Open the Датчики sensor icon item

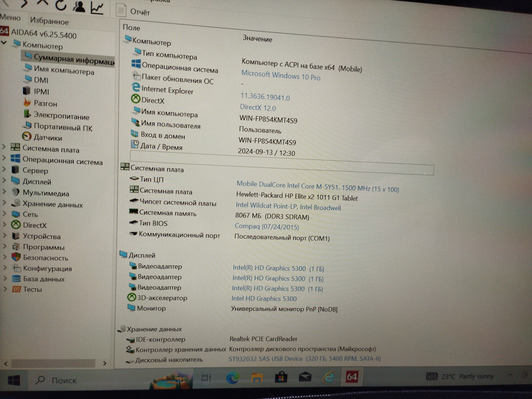click(27, 137)
